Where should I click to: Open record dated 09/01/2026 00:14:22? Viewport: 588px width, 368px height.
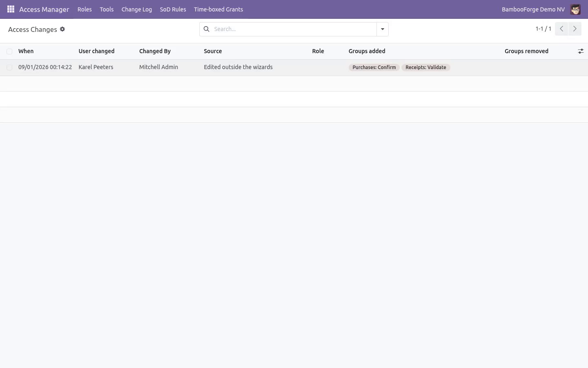[45, 67]
